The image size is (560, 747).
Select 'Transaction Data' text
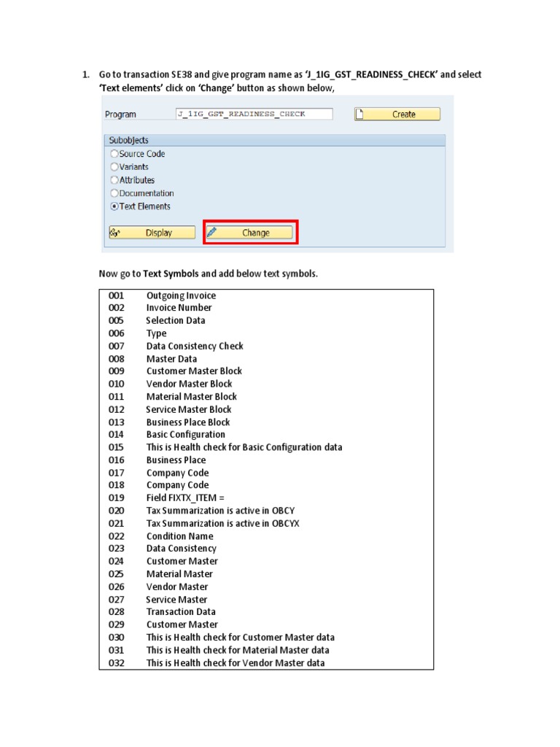coord(181,612)
